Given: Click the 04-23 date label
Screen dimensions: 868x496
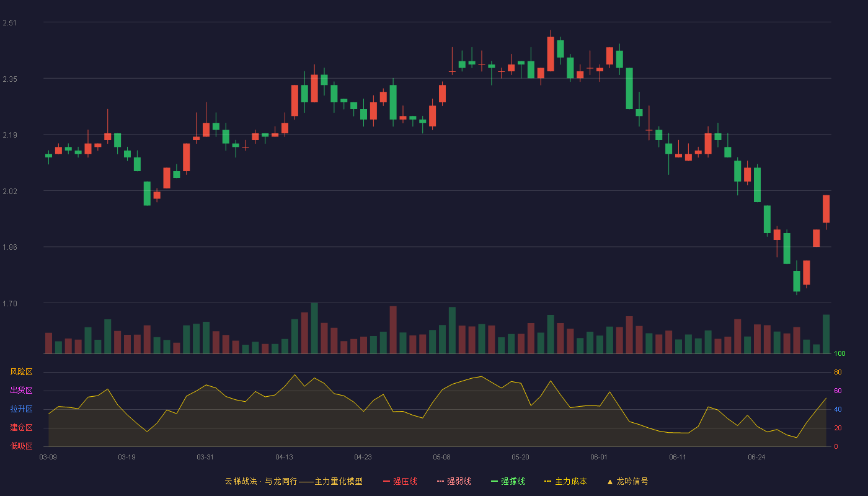Looking at the screenshot, I should [x=363, y=457].
